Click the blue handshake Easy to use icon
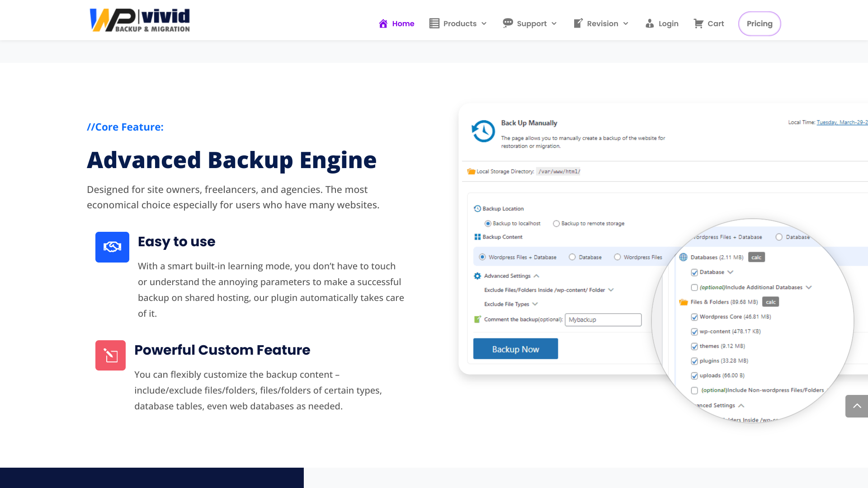 point(112,247)
